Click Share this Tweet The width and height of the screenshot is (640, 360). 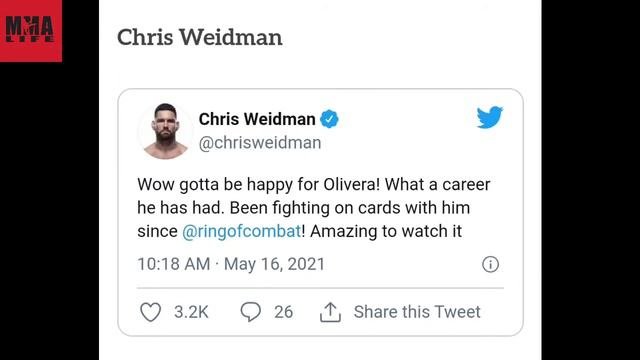pos(417,312)
